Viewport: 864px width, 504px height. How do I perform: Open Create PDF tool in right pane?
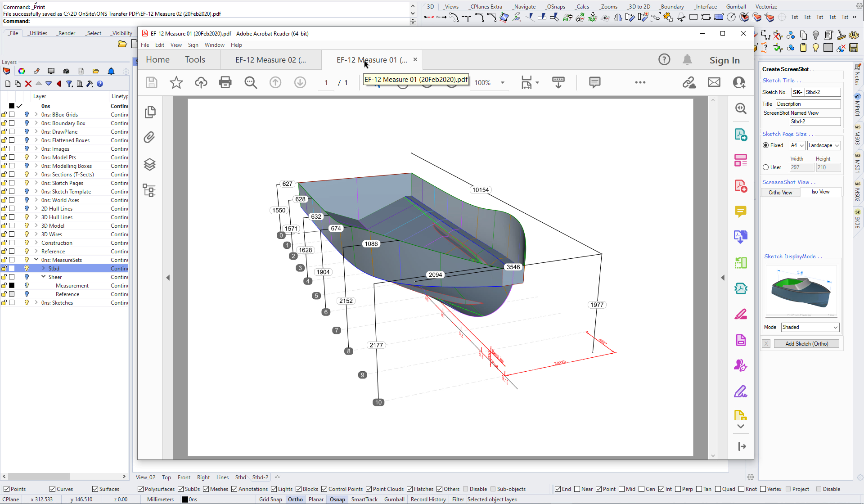coord(741,185)
